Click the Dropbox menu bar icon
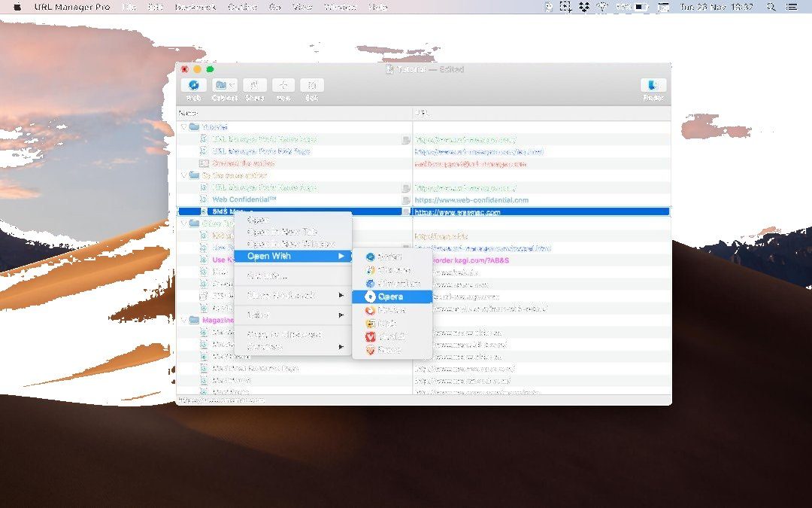812x508 pixels. [584, 7]
